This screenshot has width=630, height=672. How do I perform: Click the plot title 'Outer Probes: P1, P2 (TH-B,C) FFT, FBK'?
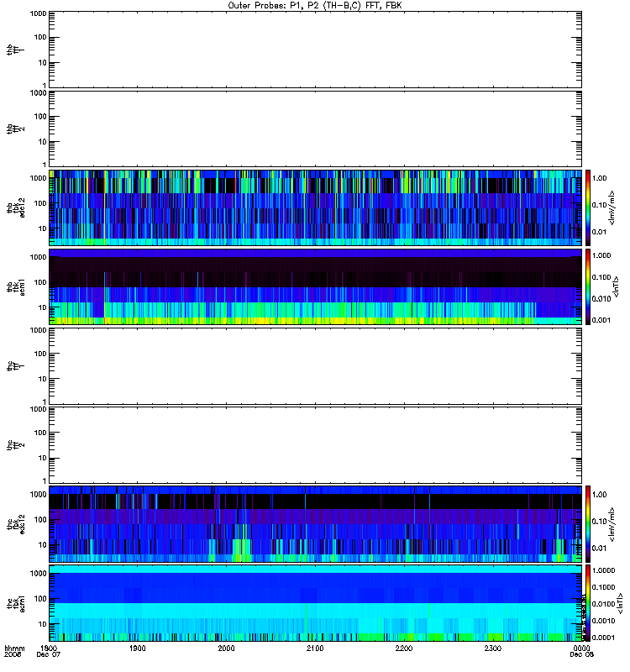315,6
